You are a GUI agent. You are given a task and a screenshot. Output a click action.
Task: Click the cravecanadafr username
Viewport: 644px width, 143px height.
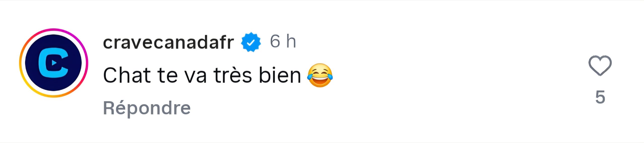coord(169,42)
